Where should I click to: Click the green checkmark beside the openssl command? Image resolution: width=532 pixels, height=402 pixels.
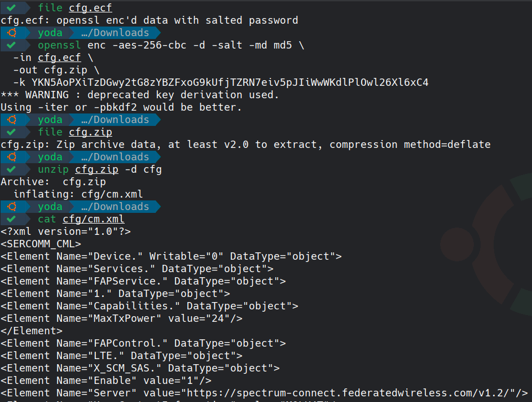click(x=12, y=45)
